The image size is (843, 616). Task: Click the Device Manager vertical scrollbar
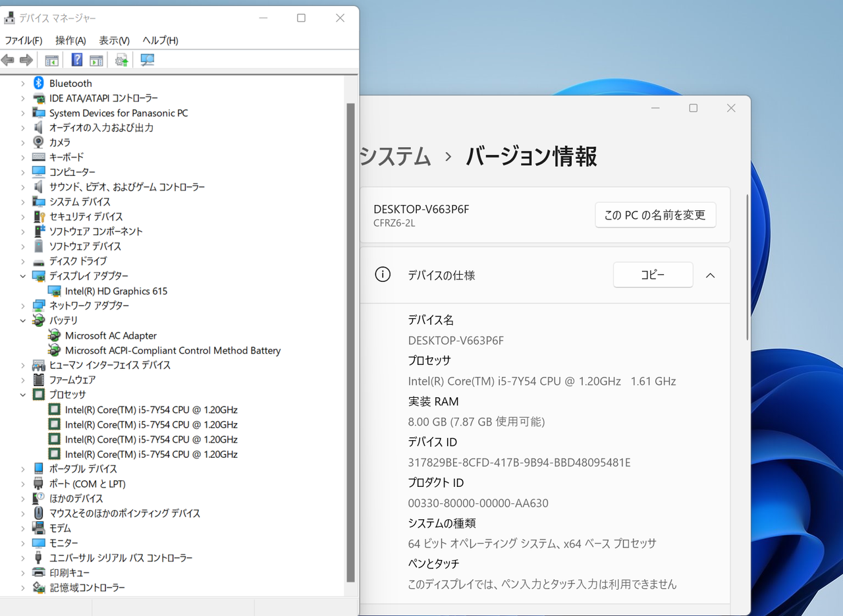click(x=350, y=341)
